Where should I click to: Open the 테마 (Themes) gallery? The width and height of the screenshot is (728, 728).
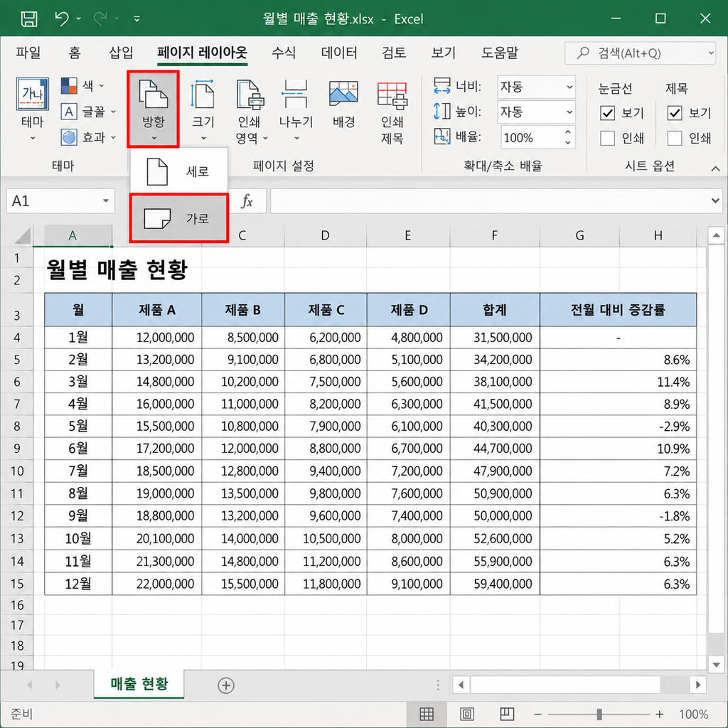[x=32, y=109]
